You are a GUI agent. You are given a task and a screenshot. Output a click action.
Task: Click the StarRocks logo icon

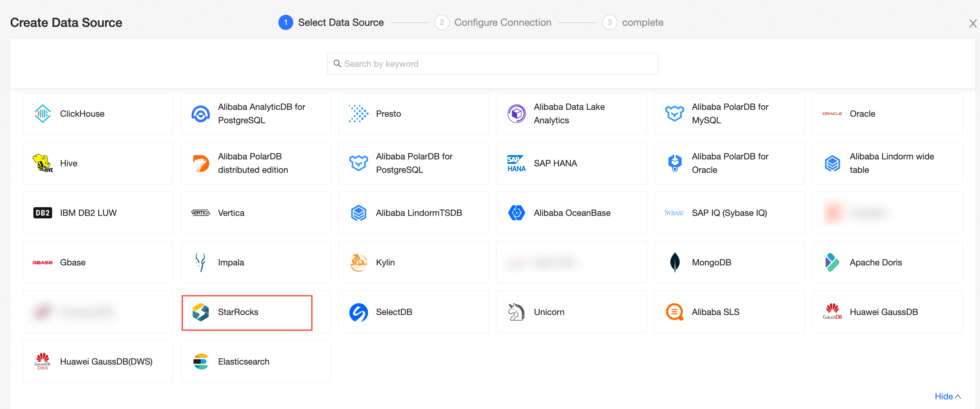[x=201, y=312]
